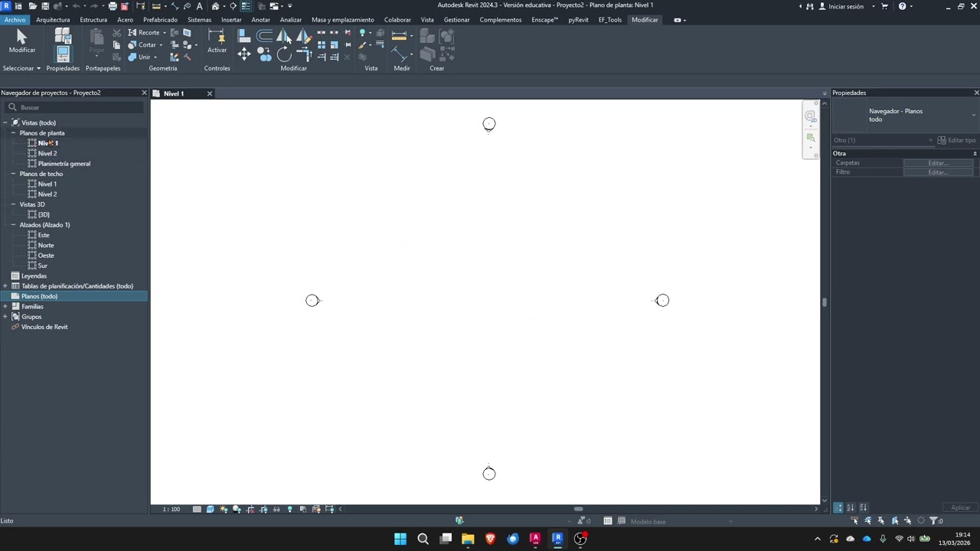The image size is (980, 551).
Task: Toggle show crop region icon
Action: [263, 509]
